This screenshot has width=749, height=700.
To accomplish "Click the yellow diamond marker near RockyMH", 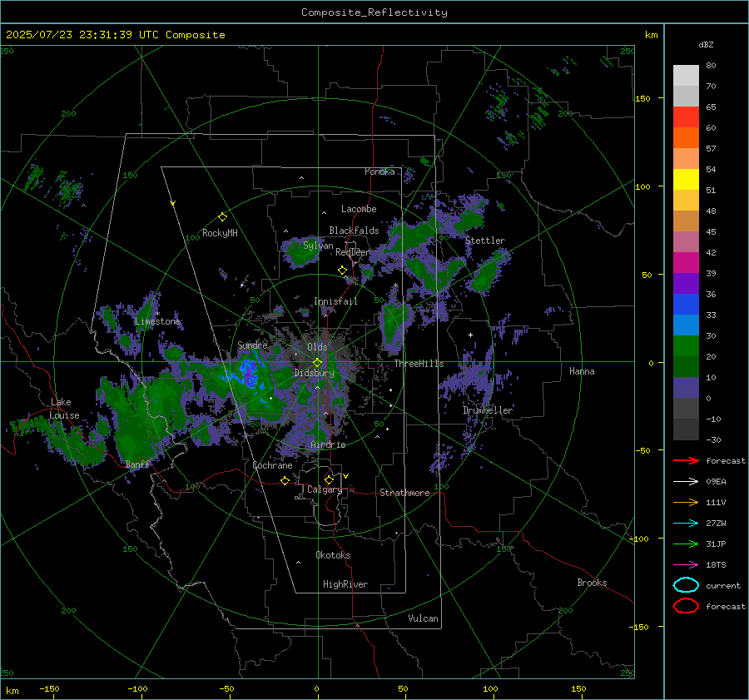I will [x=222, y=217].
